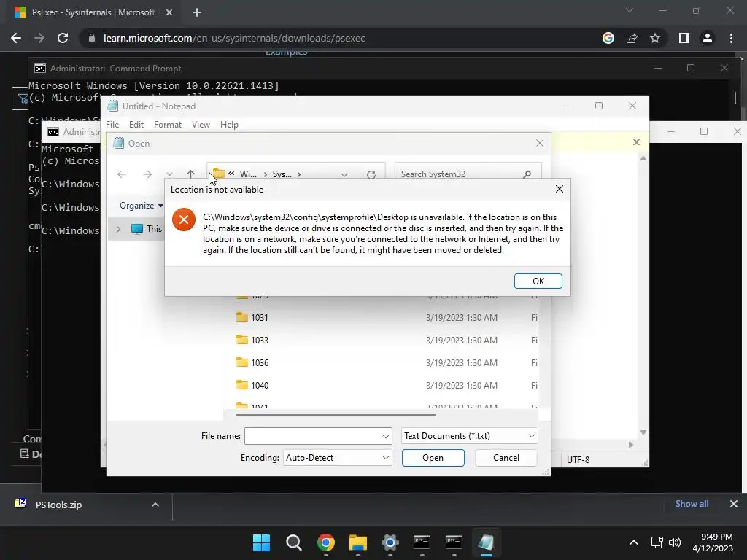Click Show all downloads
The height and width of the screenshot is (560, 747).
click(x=692, y=504)
